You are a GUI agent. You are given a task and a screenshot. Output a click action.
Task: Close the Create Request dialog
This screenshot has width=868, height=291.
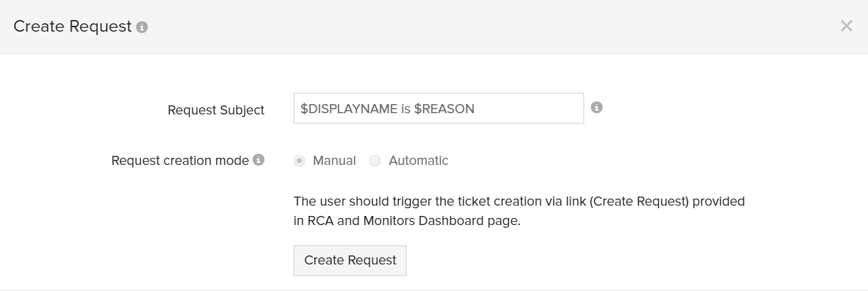tap(846, 27)
